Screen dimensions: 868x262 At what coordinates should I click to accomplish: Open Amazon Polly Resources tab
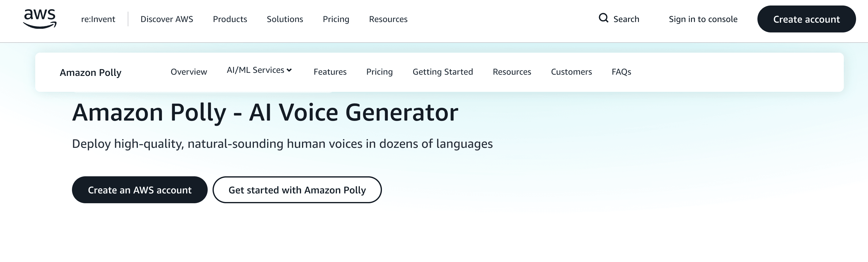tap(512, 72)
